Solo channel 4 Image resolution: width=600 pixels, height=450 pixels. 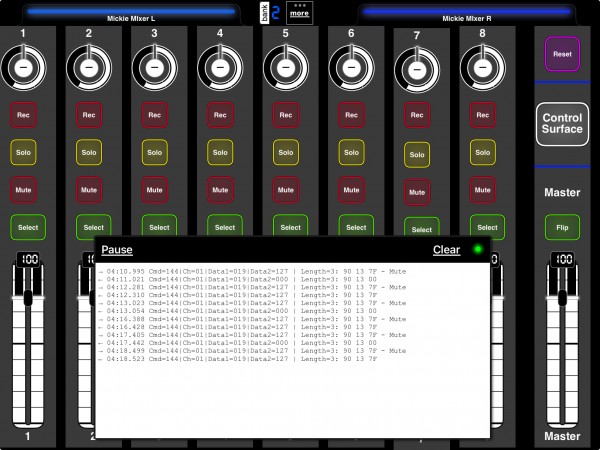220,152
